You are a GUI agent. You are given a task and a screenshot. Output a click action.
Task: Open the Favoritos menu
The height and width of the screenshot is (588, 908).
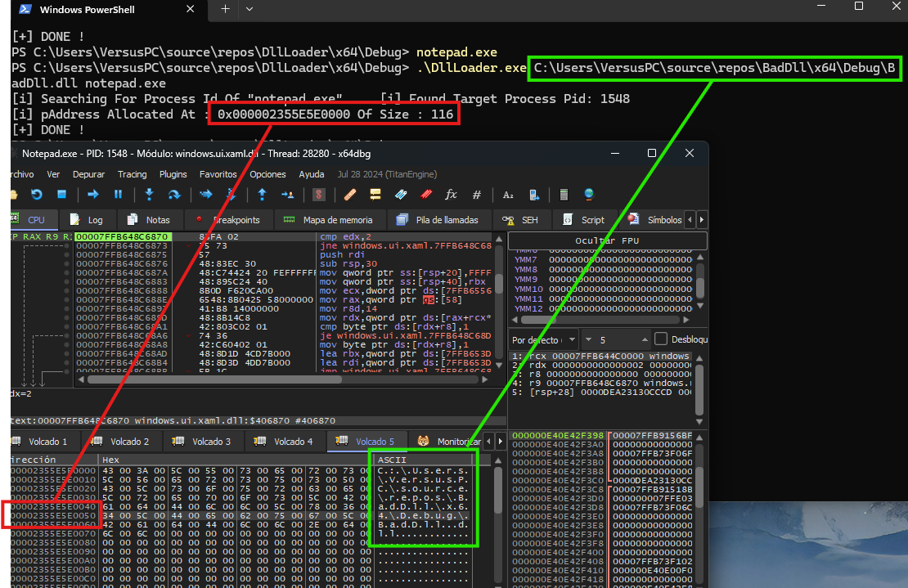point(218,174)
